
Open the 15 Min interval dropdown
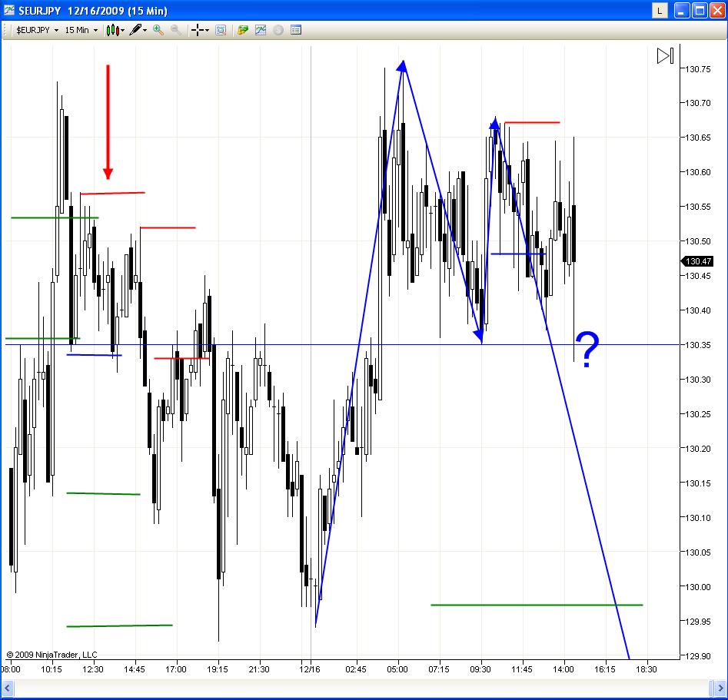81,30
